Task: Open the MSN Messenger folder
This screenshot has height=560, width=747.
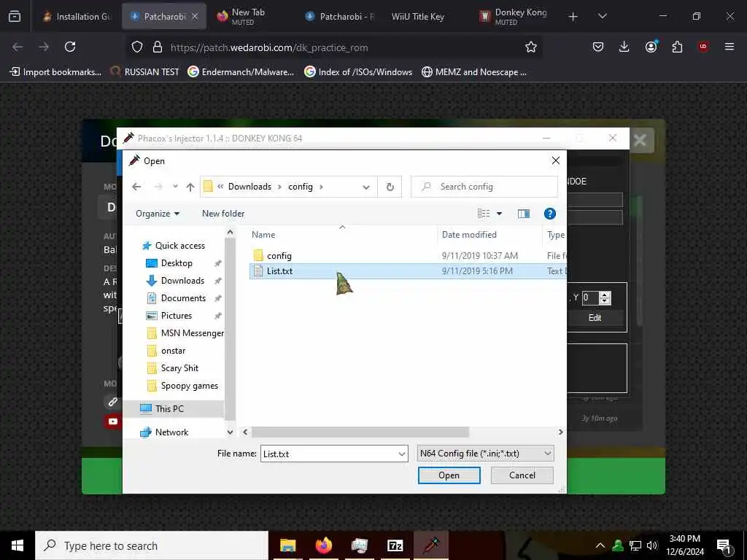Action: pyautogui.click(x=192, y=333)
